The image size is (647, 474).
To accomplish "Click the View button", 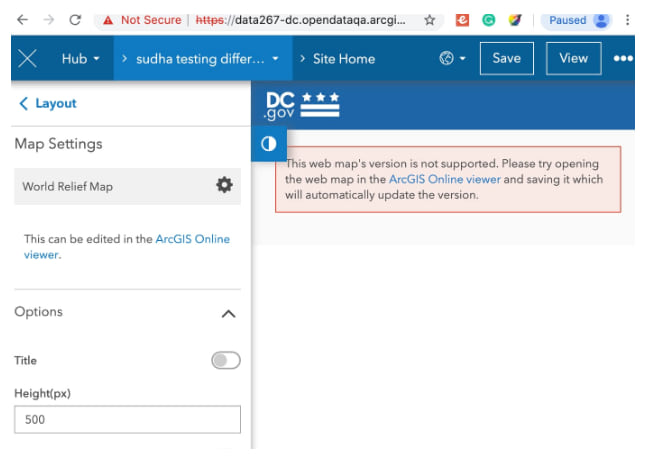I will (574, 58).
